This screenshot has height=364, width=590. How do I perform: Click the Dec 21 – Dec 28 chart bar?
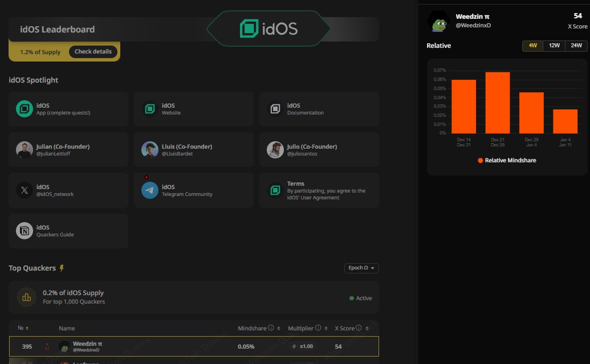click(498, 103)
